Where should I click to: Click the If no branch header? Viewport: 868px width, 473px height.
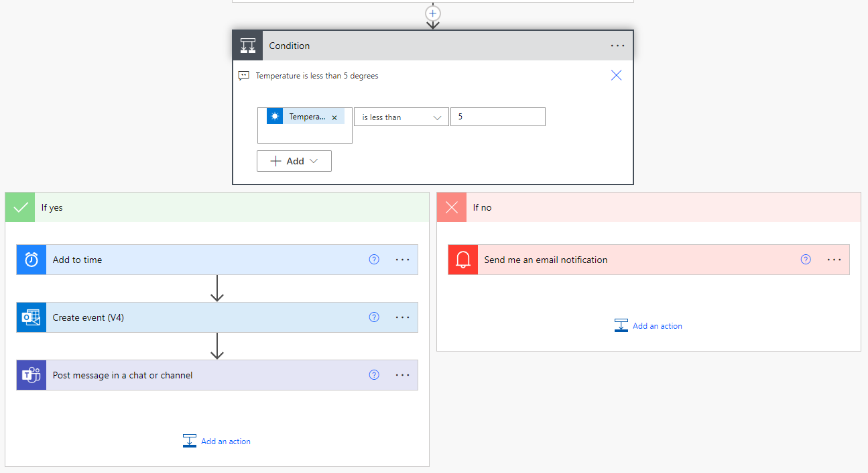click(649, 207)
